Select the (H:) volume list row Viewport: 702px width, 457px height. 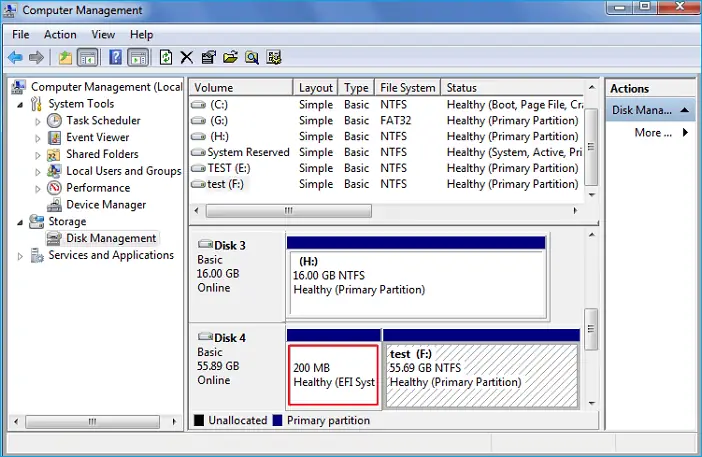click(x=387, y=137)
